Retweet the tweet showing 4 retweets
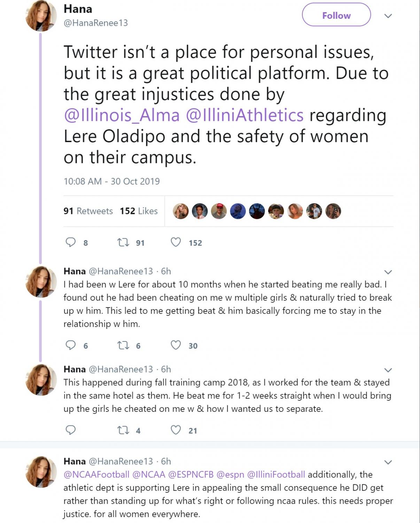 (x=123, y=430)
